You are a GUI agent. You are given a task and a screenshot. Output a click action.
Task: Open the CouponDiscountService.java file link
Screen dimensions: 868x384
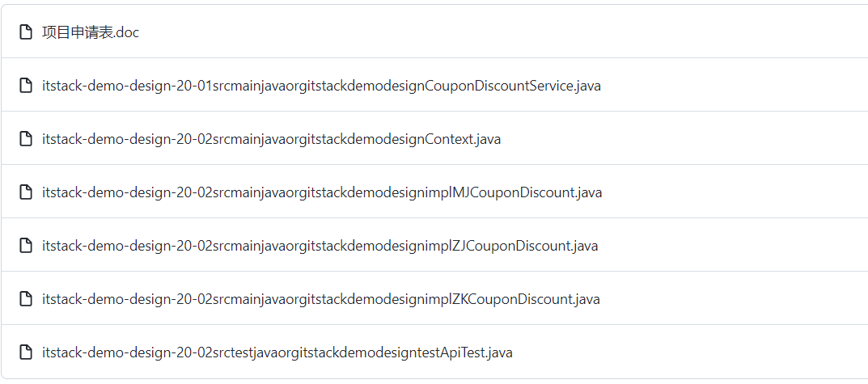point(321,86)
